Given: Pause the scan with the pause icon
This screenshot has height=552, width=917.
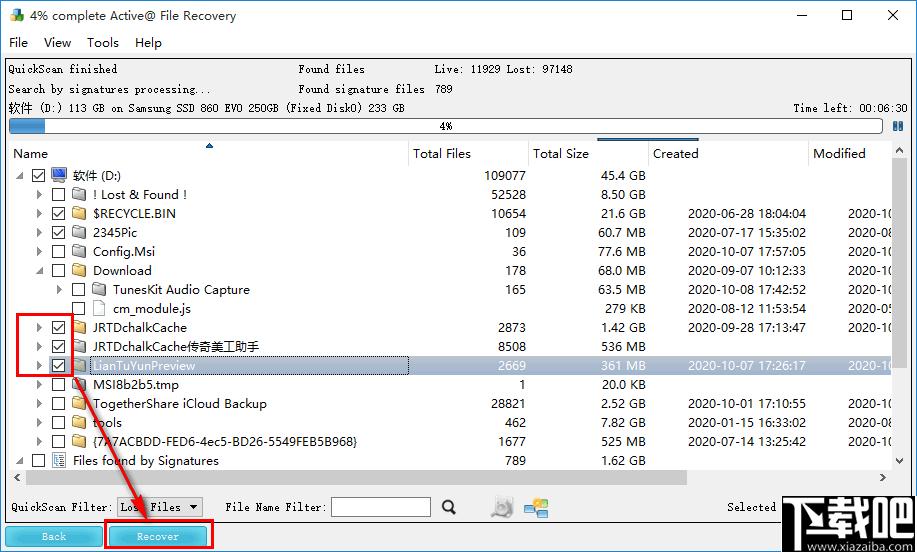Looking at the screenshot, I should [x=900, y=126].
